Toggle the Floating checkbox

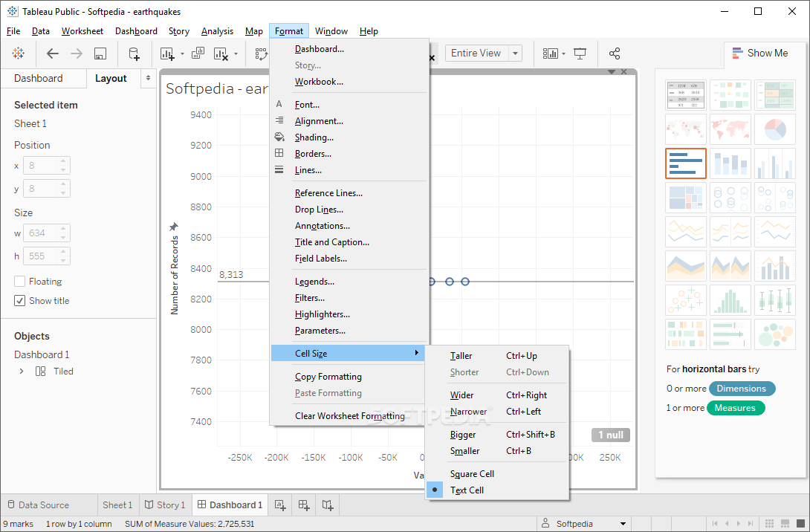pos(19,282)
